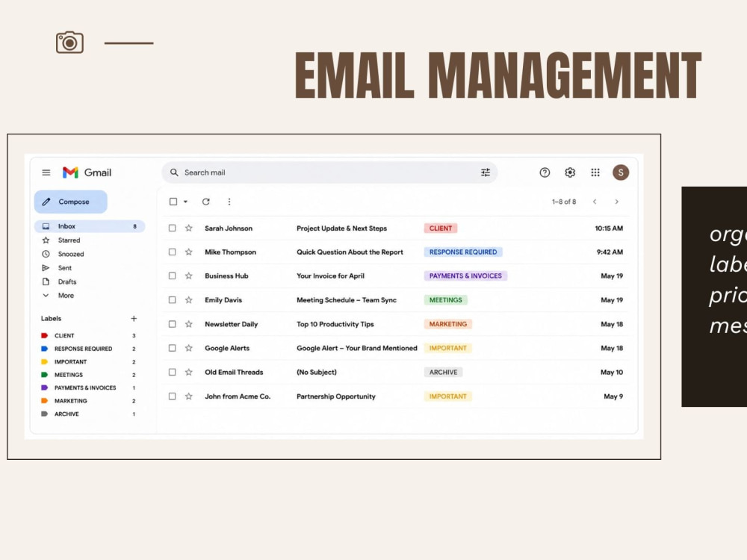Star the Mike Thompson email
Image resolution: width=747 pixels, height=560 pixels.
189,252
